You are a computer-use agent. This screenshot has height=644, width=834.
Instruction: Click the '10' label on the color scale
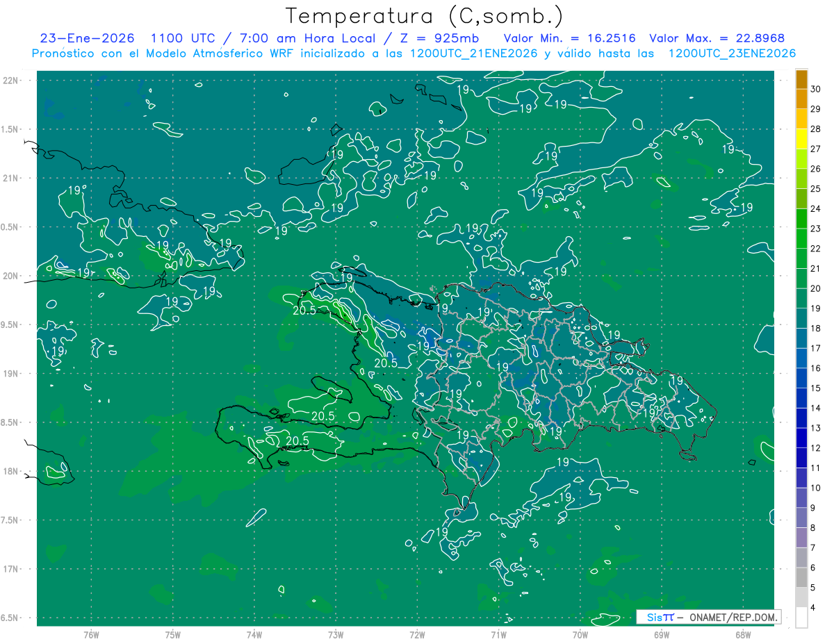tap(815, 488)
